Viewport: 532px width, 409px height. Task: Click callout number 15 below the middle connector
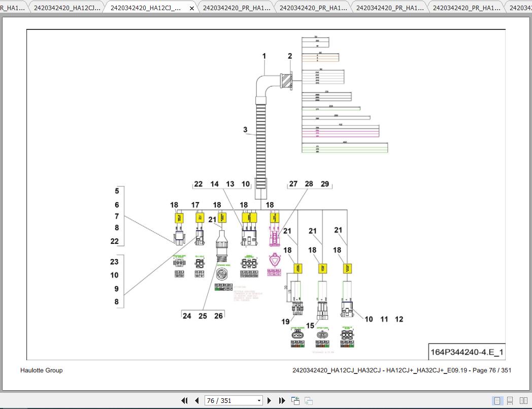click(x=310, y=326)
